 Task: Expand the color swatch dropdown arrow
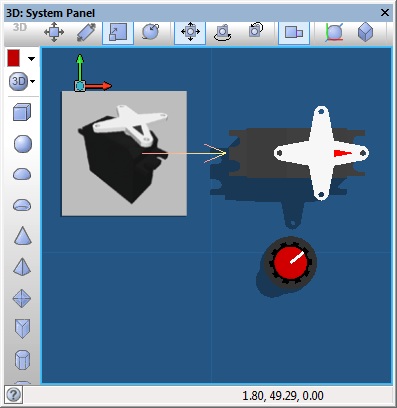tap(31, 59)
